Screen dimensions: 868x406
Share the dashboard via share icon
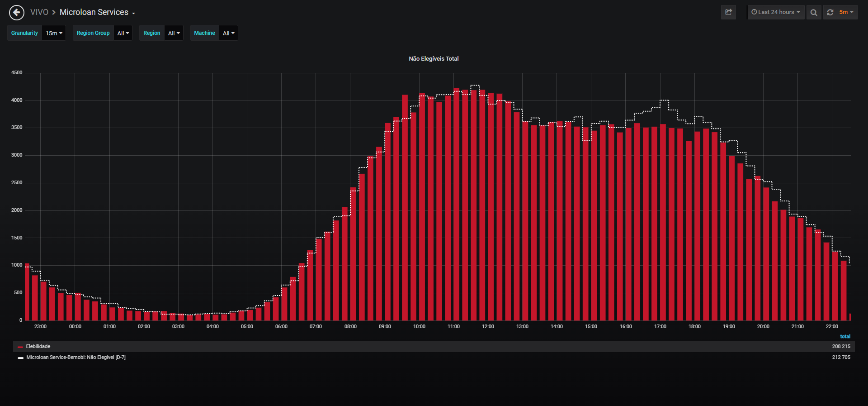point(728,12)
